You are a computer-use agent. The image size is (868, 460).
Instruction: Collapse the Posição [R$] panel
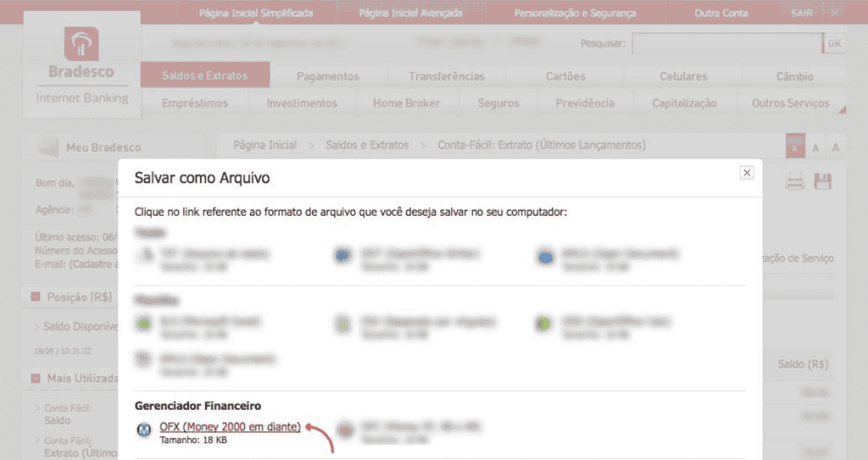36,297
